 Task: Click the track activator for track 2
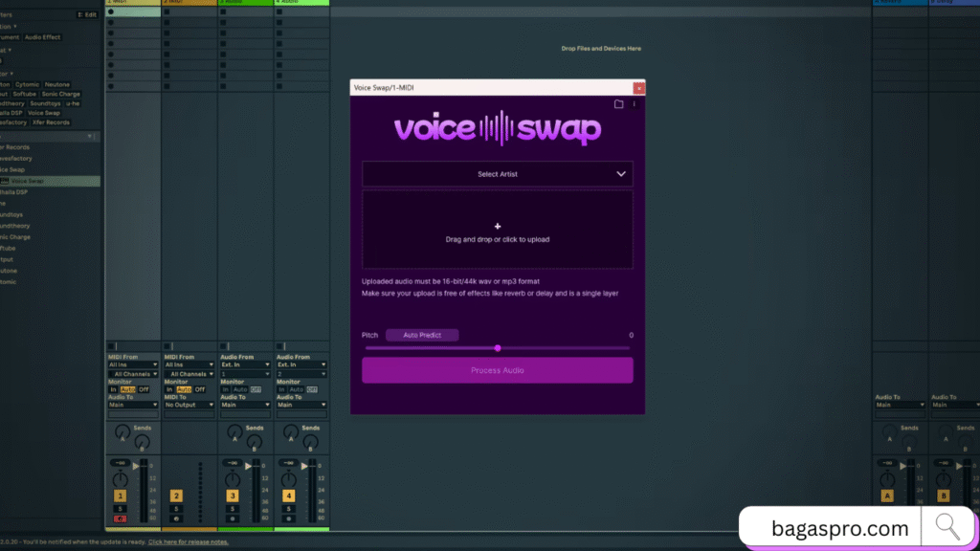tap(176, 496)
